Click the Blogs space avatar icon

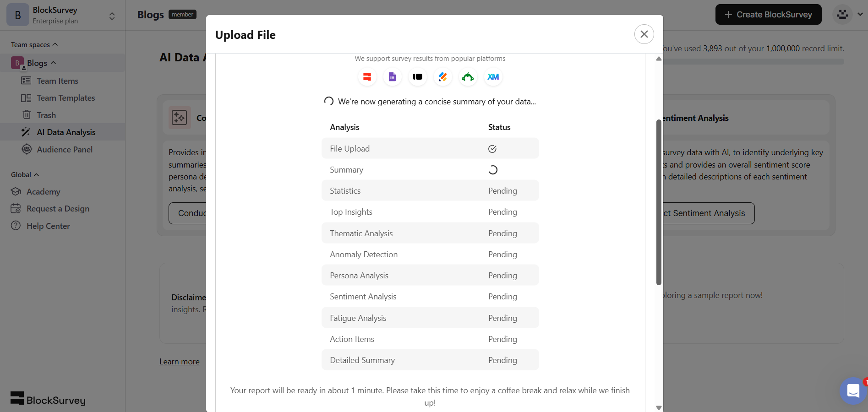click(x=17, y=63)
